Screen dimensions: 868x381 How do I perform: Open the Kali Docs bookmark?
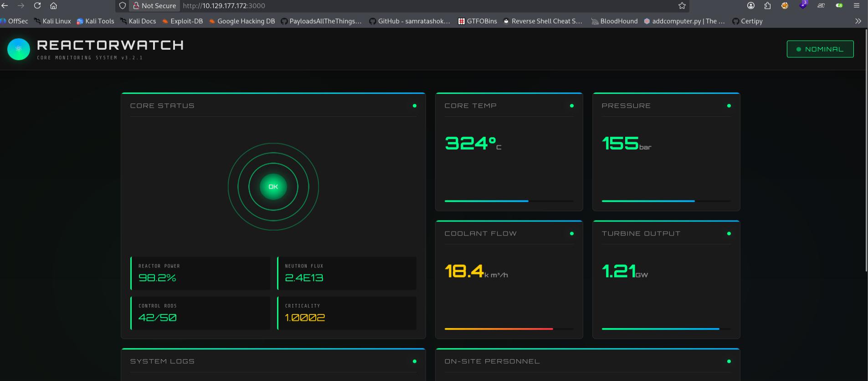coord(138,21)
